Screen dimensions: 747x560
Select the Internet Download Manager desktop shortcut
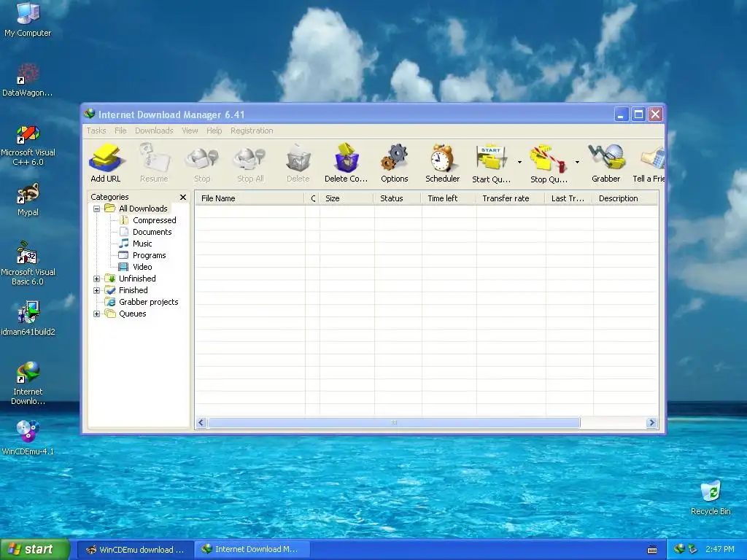[28, 384]
